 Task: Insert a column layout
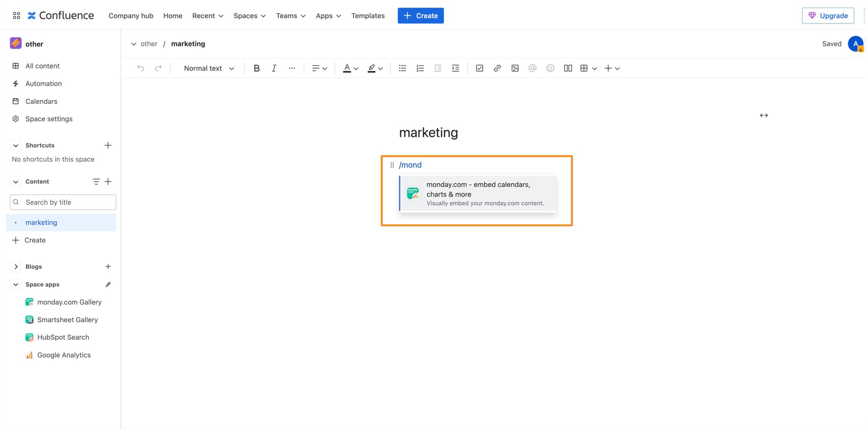pos(568,68)
